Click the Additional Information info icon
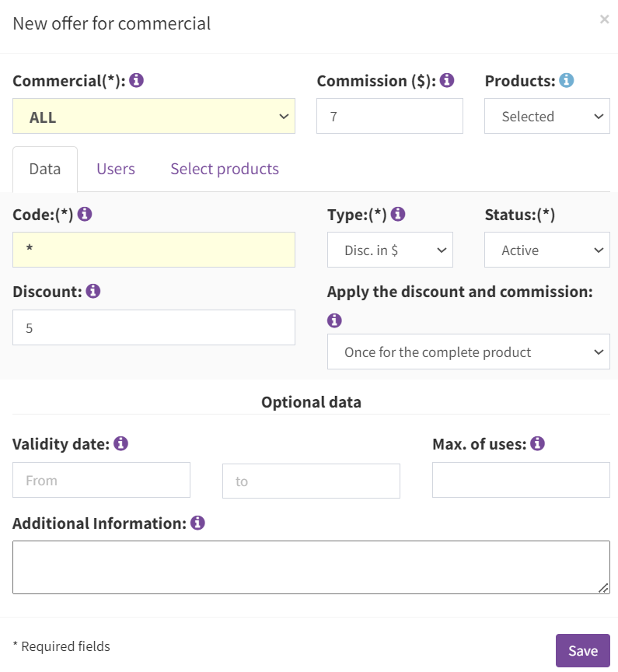 pos(197,523)
